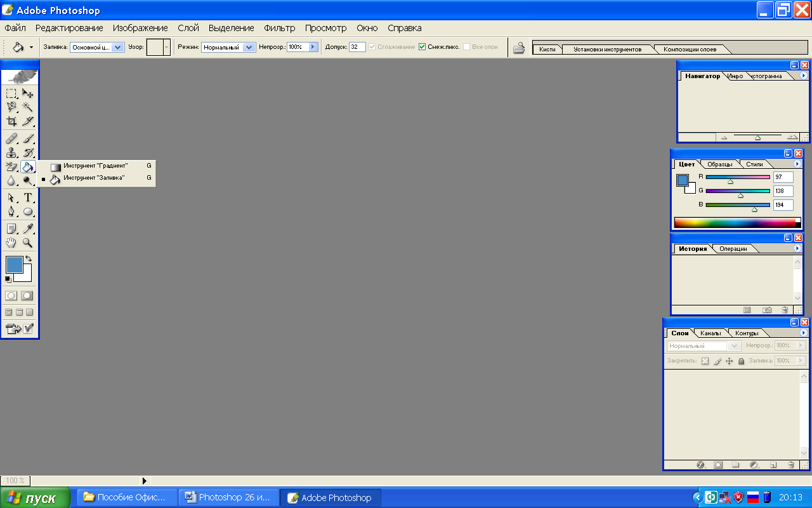Select the Path Selection arrow tool
Viewport: 812px width, 508px height.
pos(11,198)
